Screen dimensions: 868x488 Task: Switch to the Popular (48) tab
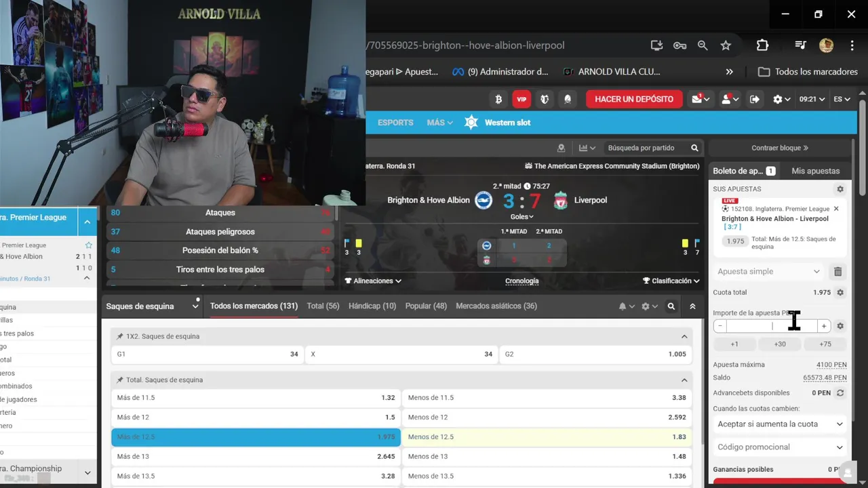[426, 306]
